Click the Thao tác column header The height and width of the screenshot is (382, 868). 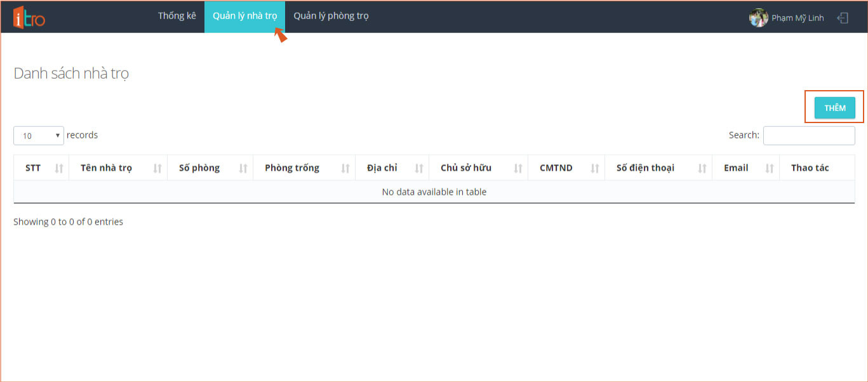pos(810,168)
